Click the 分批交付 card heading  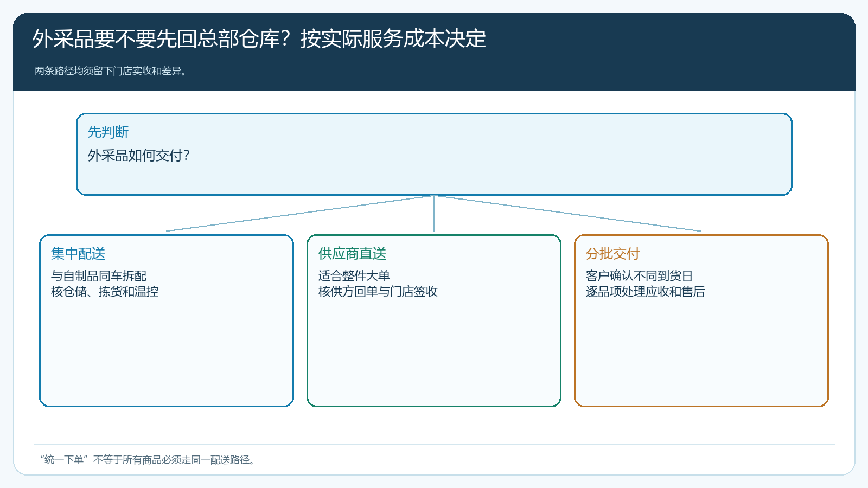[x=613, y=254]
